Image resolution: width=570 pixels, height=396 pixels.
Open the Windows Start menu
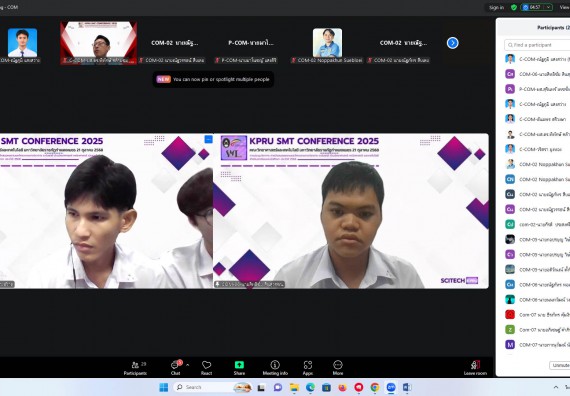(x=164, y=387)
